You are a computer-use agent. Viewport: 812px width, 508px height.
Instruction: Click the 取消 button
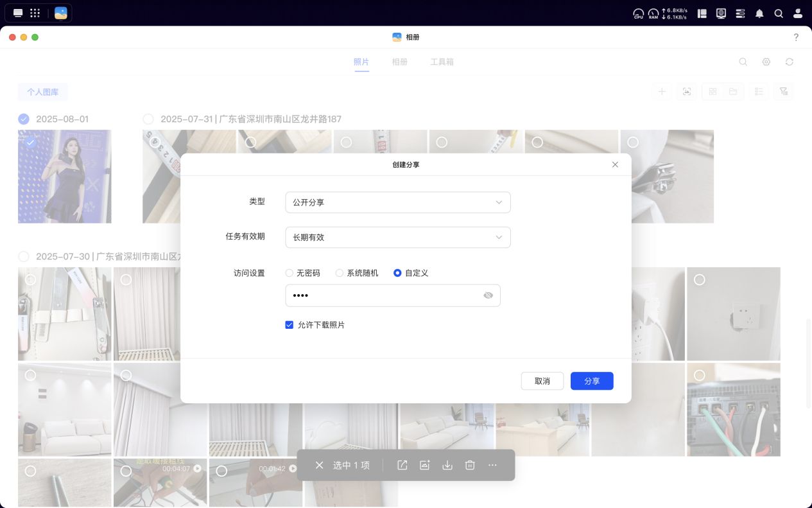pyautogui.click(x=542, y=381)
